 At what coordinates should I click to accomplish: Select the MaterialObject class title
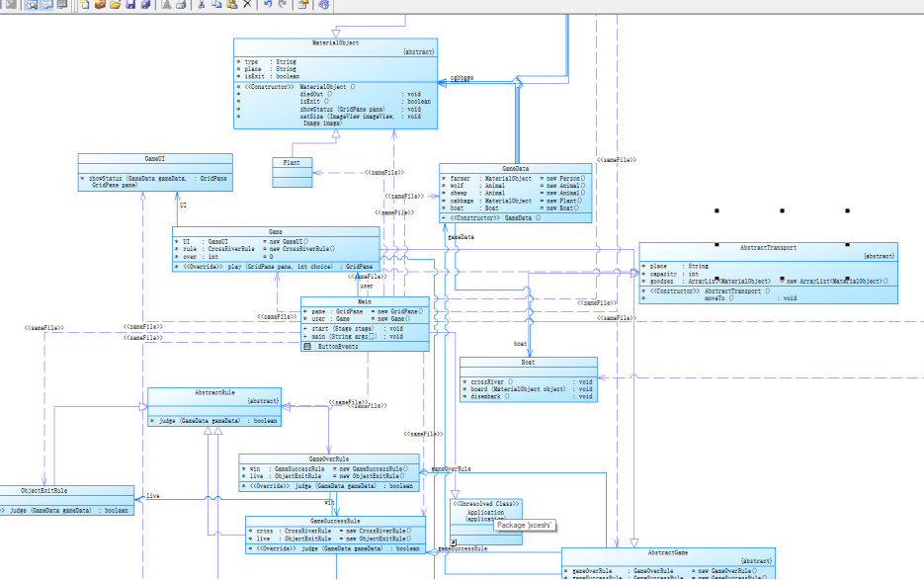click(x=335, y=43)
